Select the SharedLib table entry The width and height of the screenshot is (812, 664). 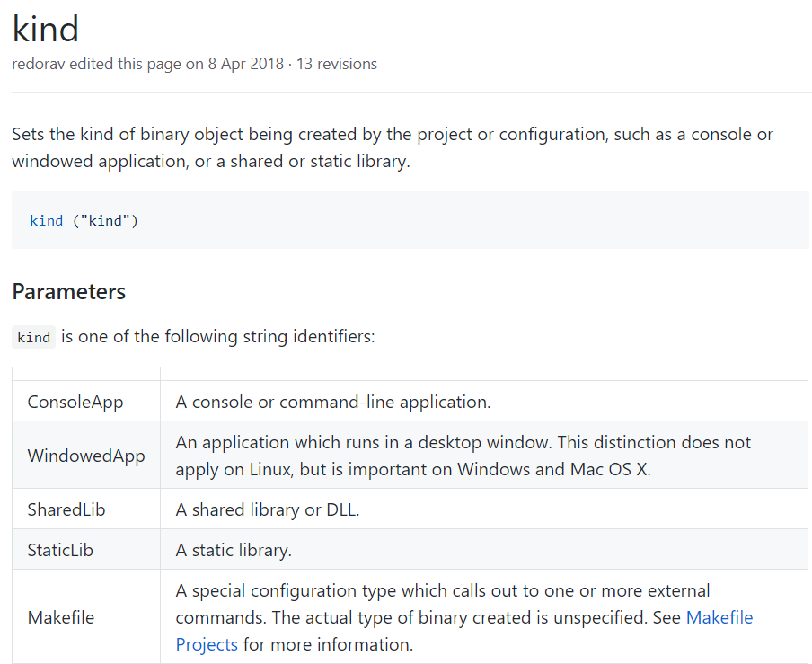click(x=66, y=509)
